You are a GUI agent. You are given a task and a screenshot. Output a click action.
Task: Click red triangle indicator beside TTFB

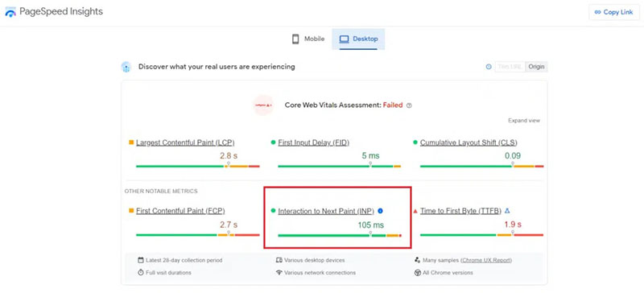coord(415,210)
